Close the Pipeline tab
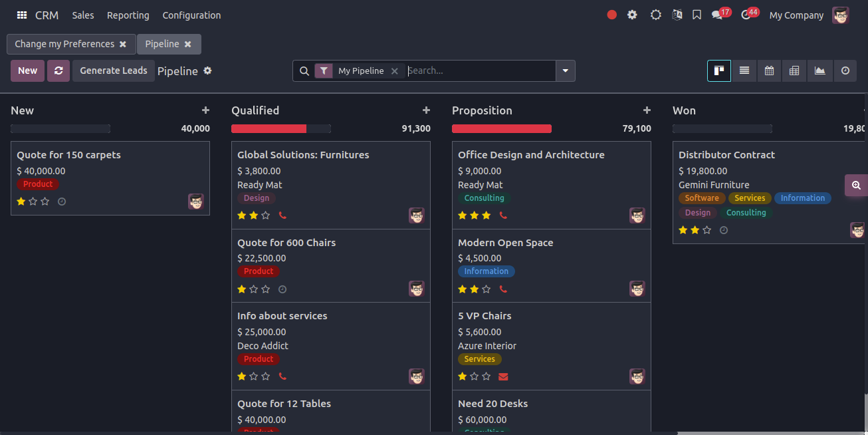Image resolution: width=868 pixels, height=435 pixels. (188, 44)
